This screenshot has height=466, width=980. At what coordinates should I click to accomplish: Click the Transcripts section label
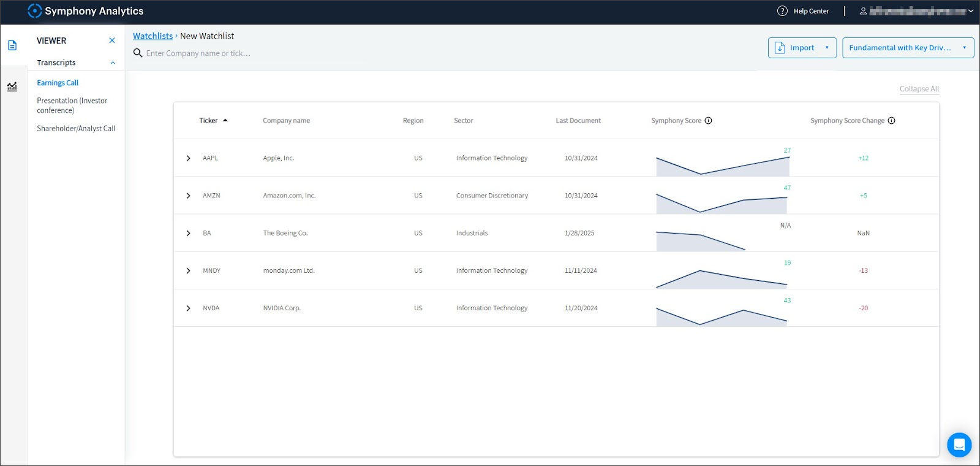coord(56,63)
